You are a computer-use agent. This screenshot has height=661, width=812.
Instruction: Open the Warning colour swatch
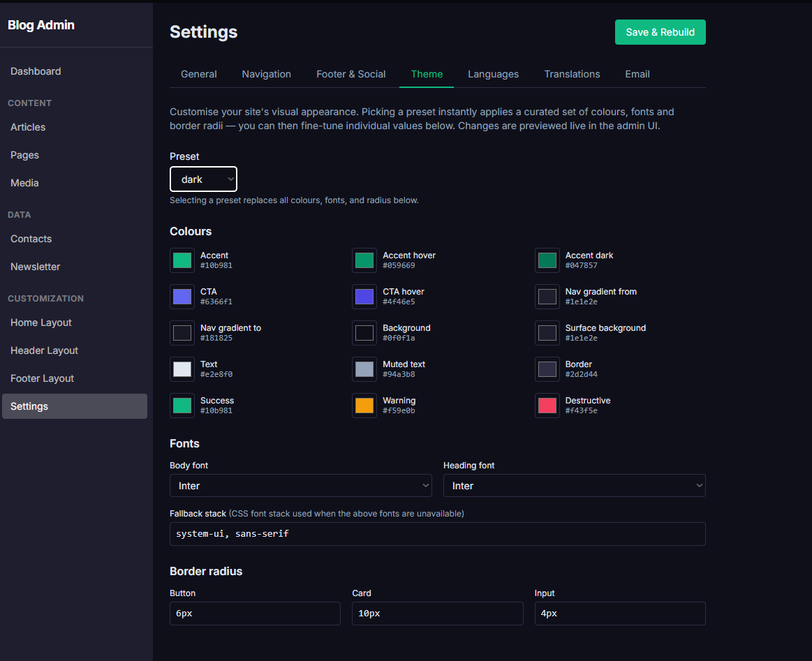[364, 406]
